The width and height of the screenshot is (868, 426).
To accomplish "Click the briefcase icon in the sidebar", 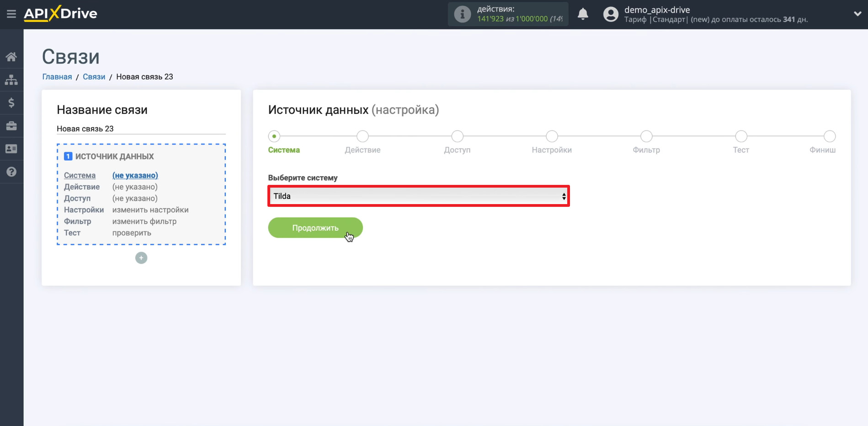I will (11, 126).
